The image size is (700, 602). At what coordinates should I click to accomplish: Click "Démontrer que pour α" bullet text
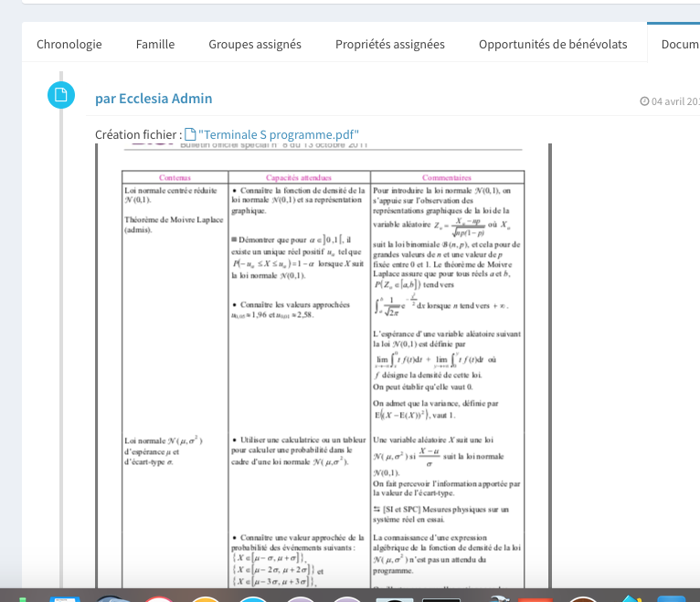click(x=291, y=240)
